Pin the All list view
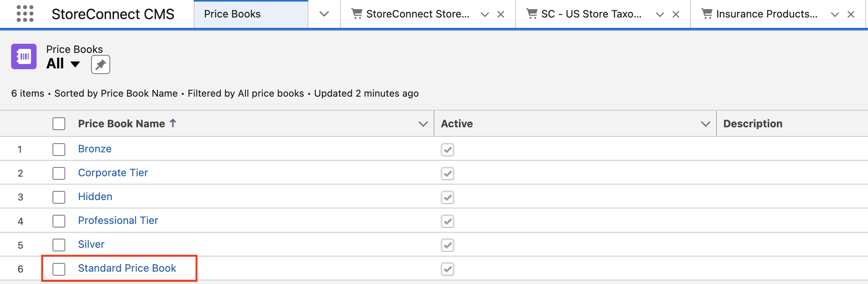The image size is (868, 284). pyautogui.click(x=101, y=64)
